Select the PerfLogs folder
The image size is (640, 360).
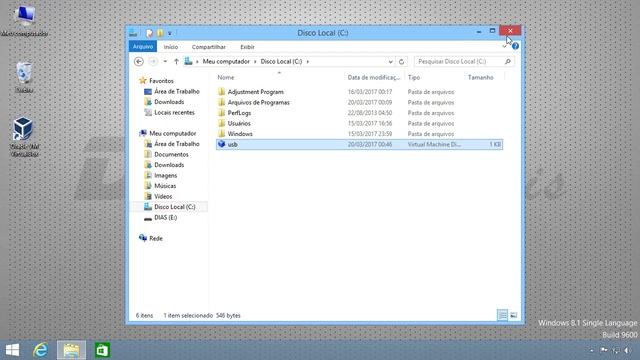(x=239, y=113)
